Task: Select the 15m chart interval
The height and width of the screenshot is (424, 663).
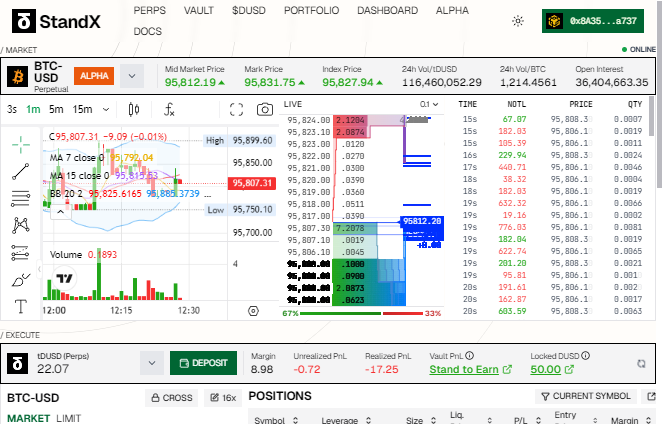Action: (82, 109)
